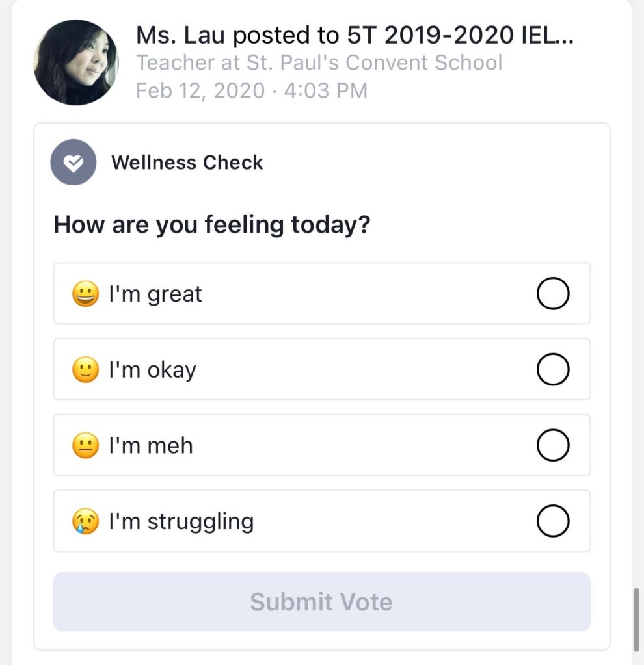This screenshot has height=665, width=644.
Task: Tap the I'm struggling option text
Action: tap(181, 522)
